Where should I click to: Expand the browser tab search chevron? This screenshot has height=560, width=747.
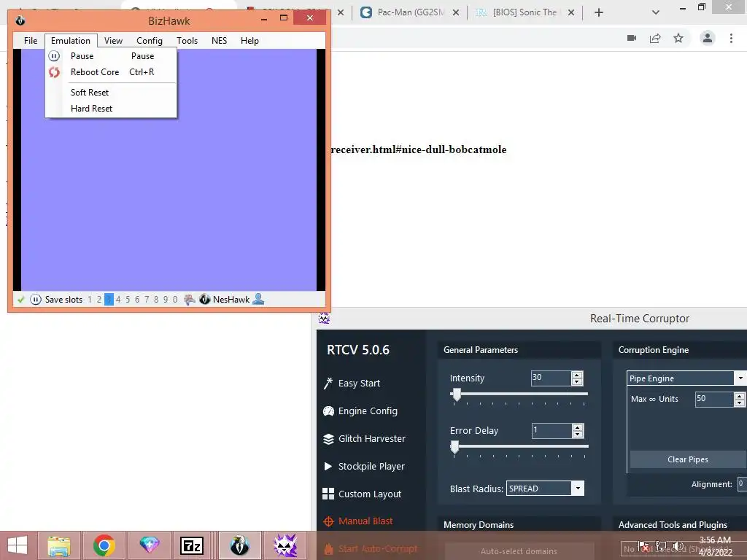coord(656,12)
